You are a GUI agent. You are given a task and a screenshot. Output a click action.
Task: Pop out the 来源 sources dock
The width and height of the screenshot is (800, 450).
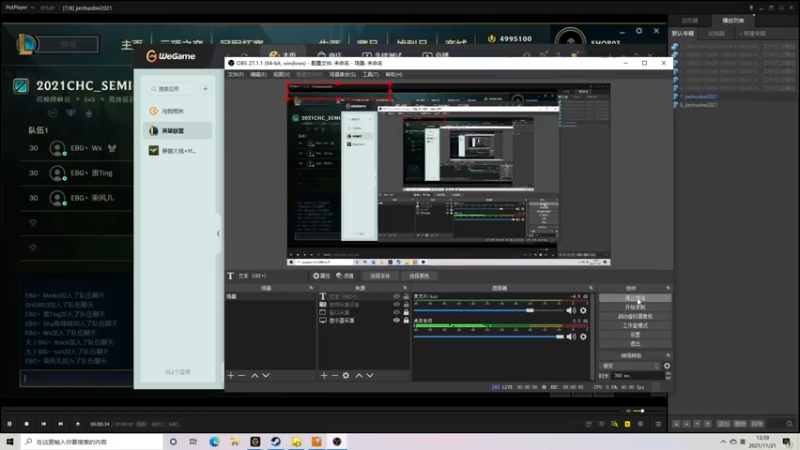405,288
